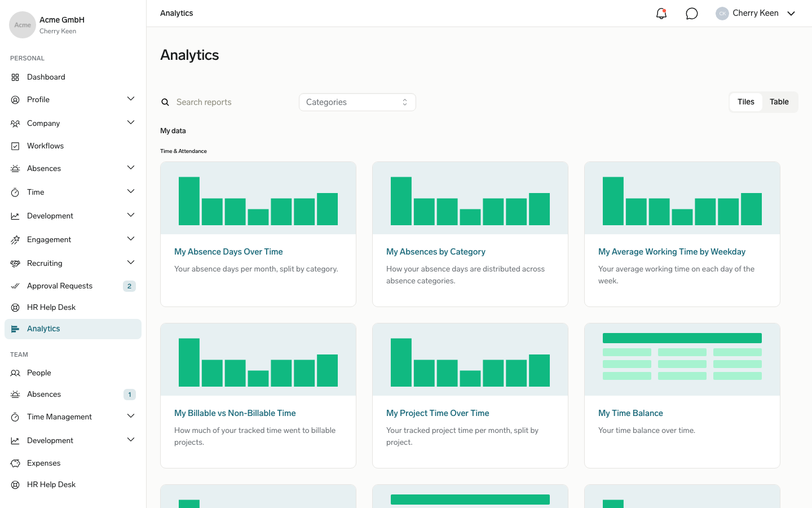This screenshot has height=508, width=812.
Task: Click the Approval Requests count badge 2
Action: pyautogui.click(x=129, y=286)
